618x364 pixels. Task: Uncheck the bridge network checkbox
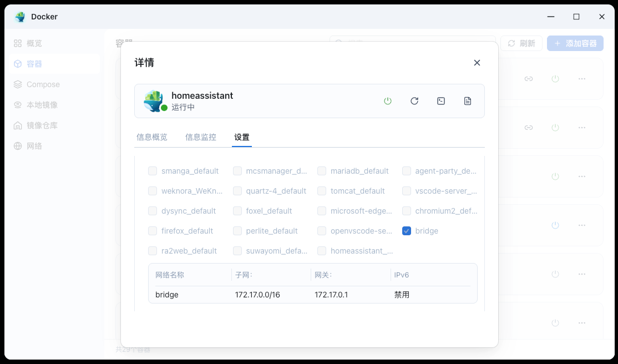[407, 231]
